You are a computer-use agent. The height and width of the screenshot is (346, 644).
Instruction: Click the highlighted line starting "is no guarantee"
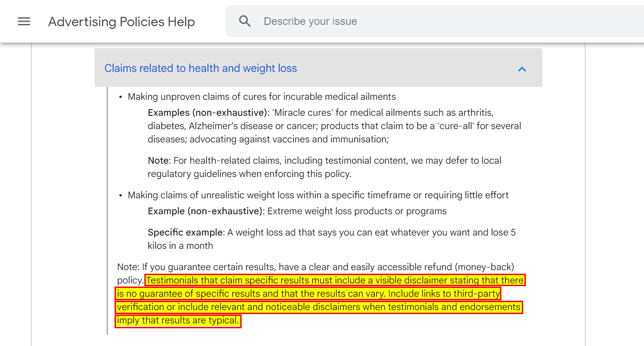click(x=308, y=294)
